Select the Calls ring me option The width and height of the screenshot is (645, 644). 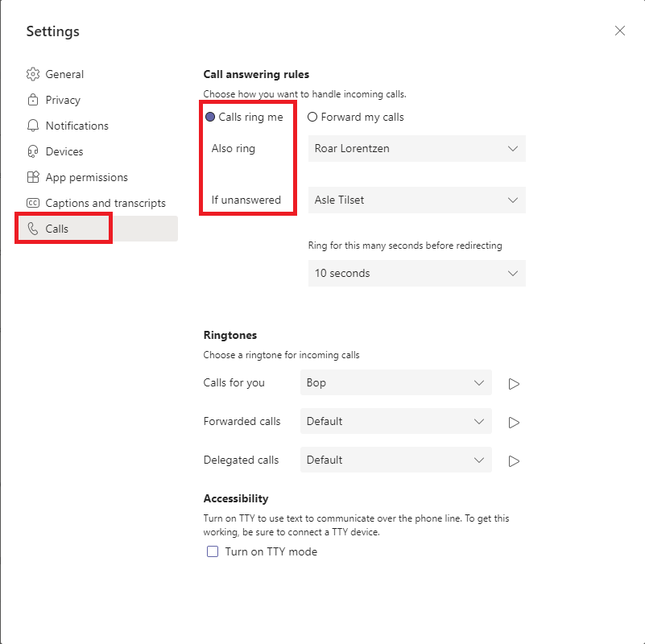click(x=211, y=117)
